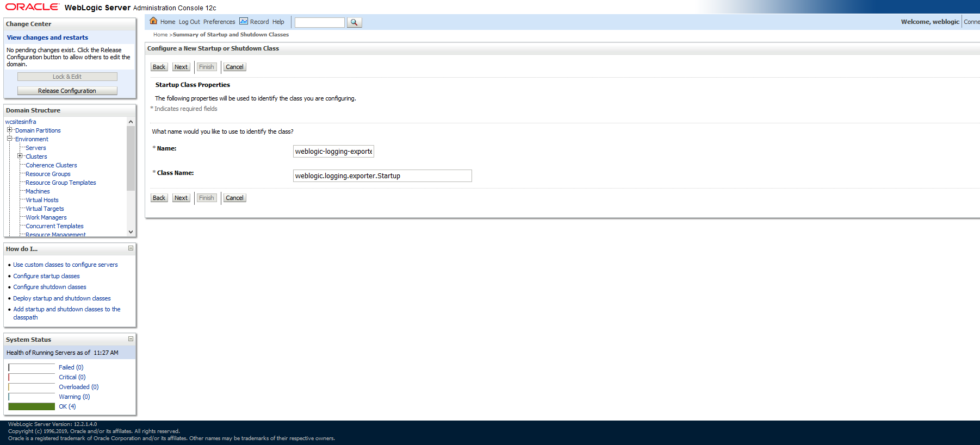Click the Home house icon in toolbar

tap(153, 21)
